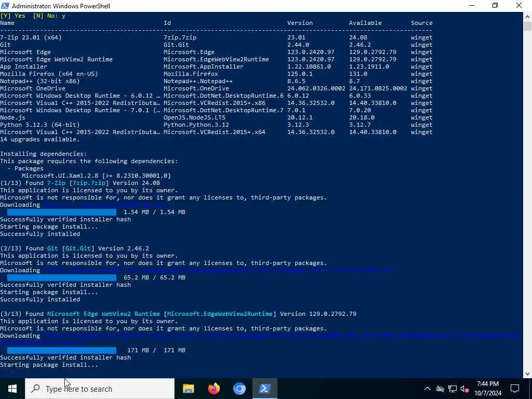Click the WebView2 download progress bar
Viewport: 532px width, 399px height.
coord(62,350)
